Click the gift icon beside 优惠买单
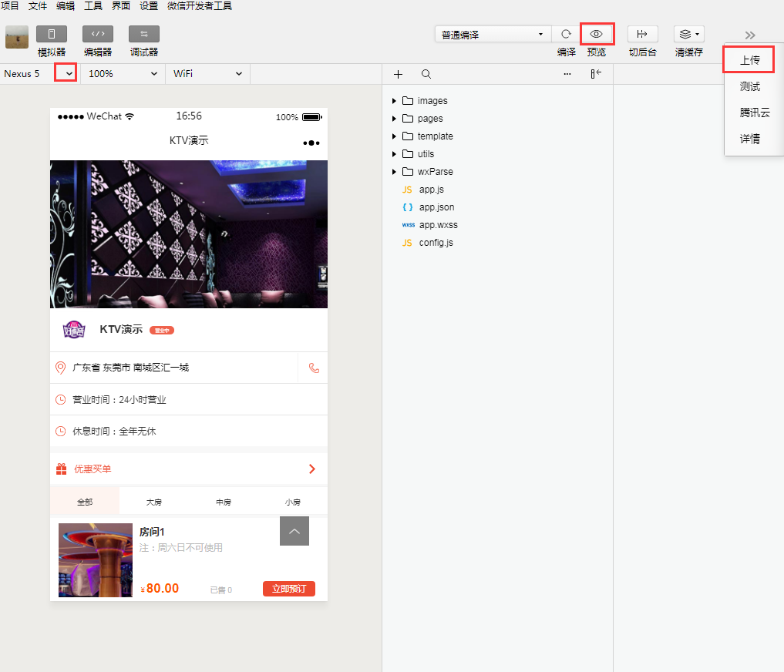The image size is (784, 672). [x=61, y=469]
